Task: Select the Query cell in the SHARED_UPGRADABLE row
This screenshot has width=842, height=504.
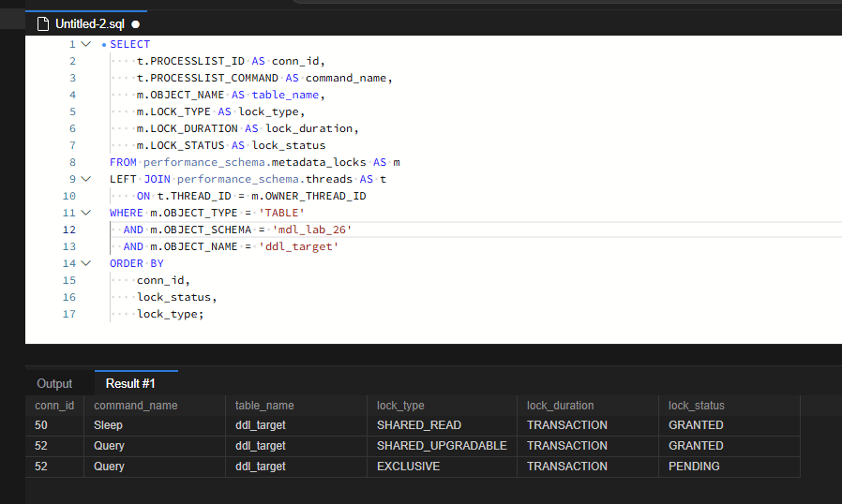Action: 155,446
